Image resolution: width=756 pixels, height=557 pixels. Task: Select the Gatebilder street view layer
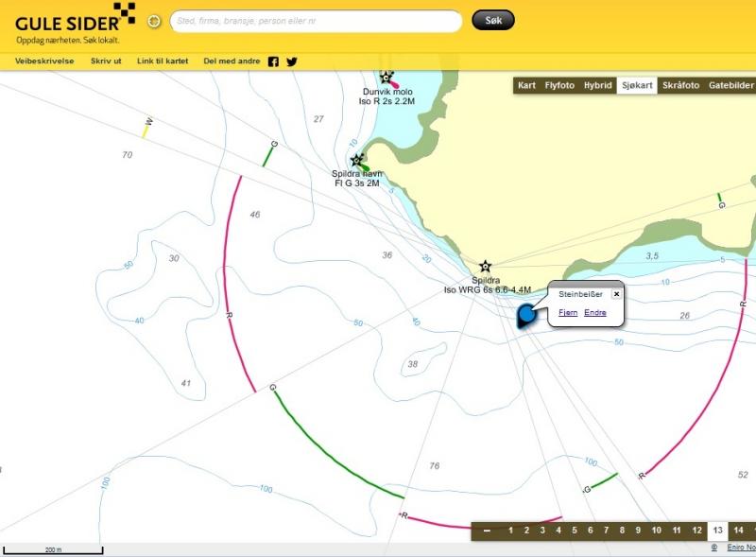click(730, 85)
